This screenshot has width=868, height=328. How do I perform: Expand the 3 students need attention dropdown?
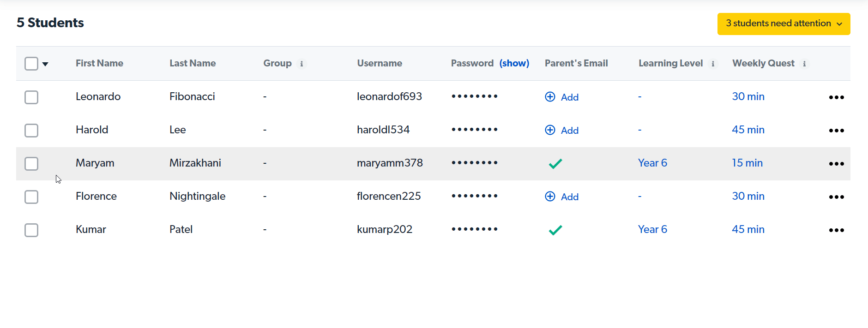[784, 24]
